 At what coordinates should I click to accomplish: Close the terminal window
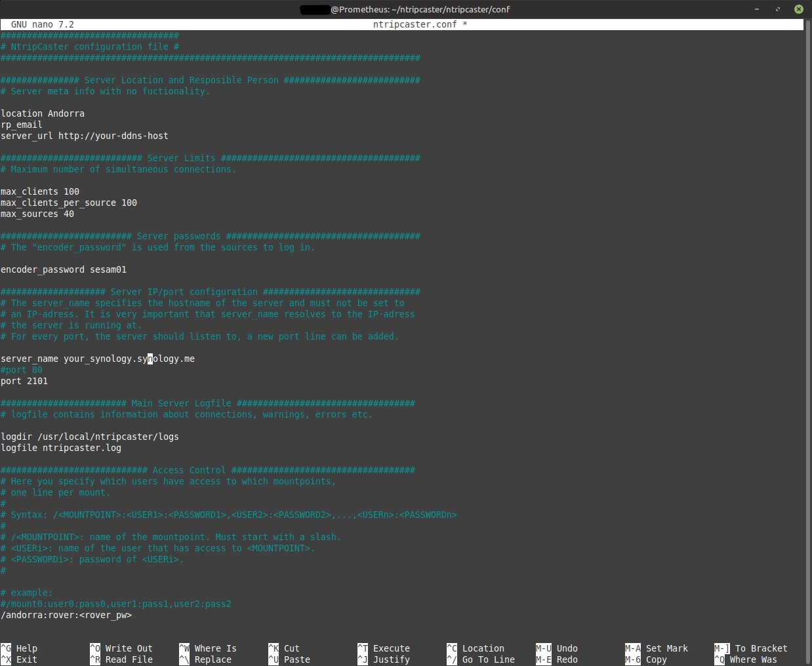point(798,9)
